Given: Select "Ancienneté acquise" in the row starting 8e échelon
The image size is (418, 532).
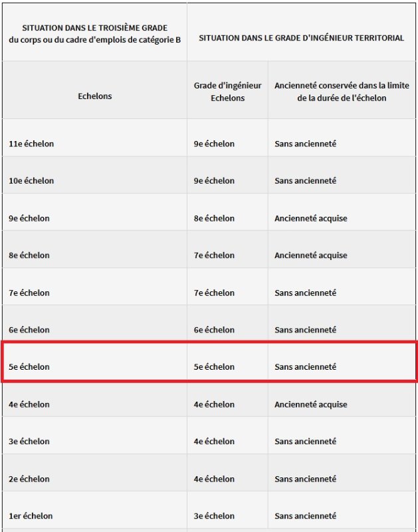Looking at the screenshot, I should pos(310,255).
